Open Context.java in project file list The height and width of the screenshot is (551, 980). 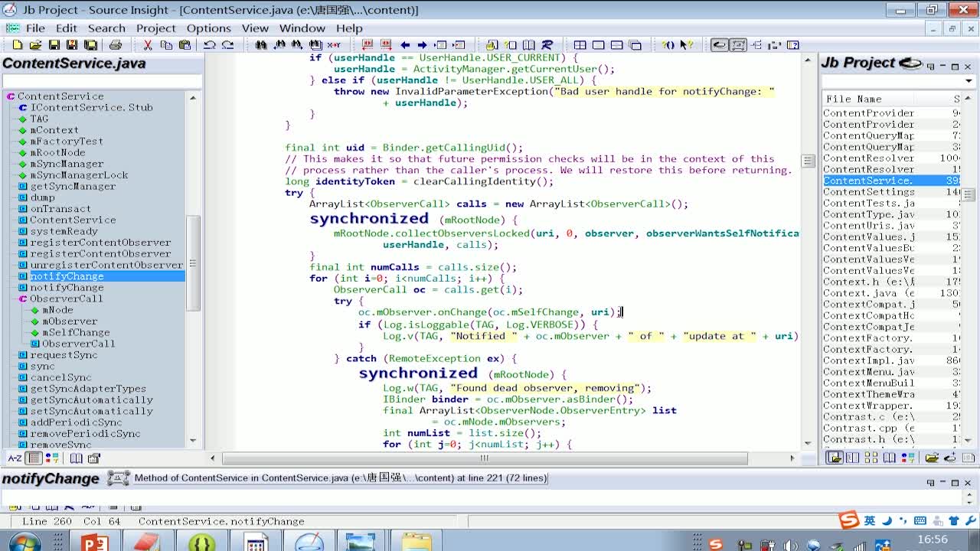[x=868, y=293]
